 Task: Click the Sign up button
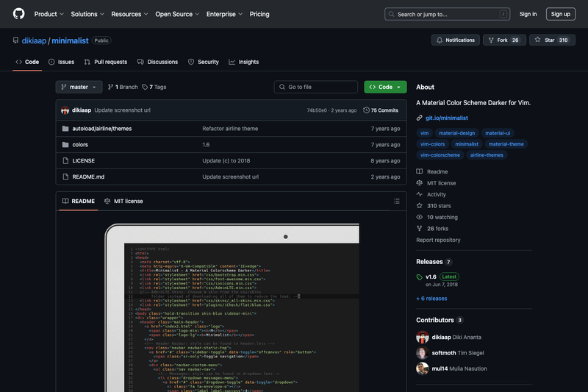pos(560,14)
